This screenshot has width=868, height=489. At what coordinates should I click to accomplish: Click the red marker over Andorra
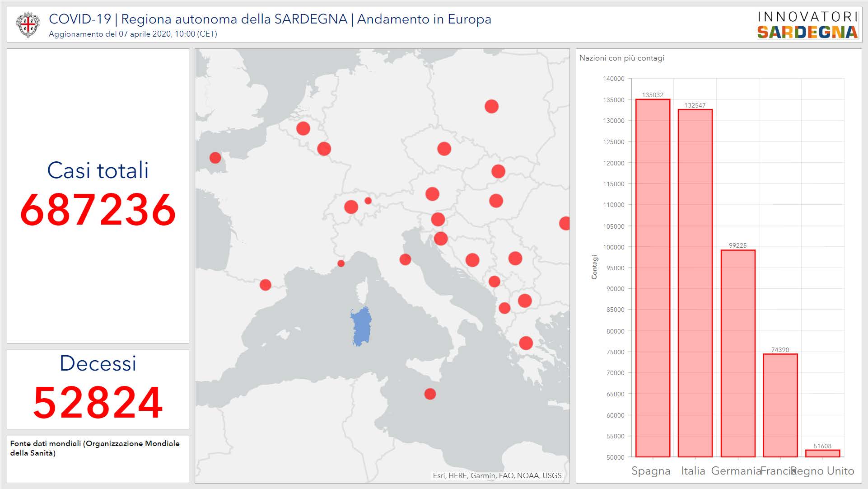[x=266, y=285]
